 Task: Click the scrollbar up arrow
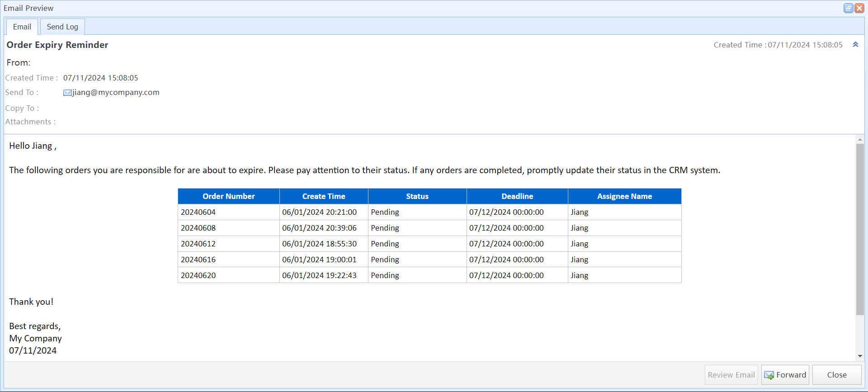click(860, 140)
